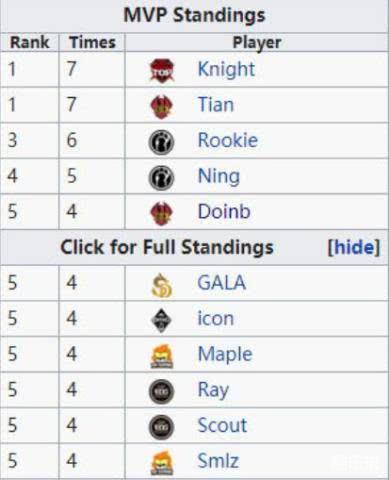Open Rookie's player page
Screen dimensions: 389x480
point(228,140)
